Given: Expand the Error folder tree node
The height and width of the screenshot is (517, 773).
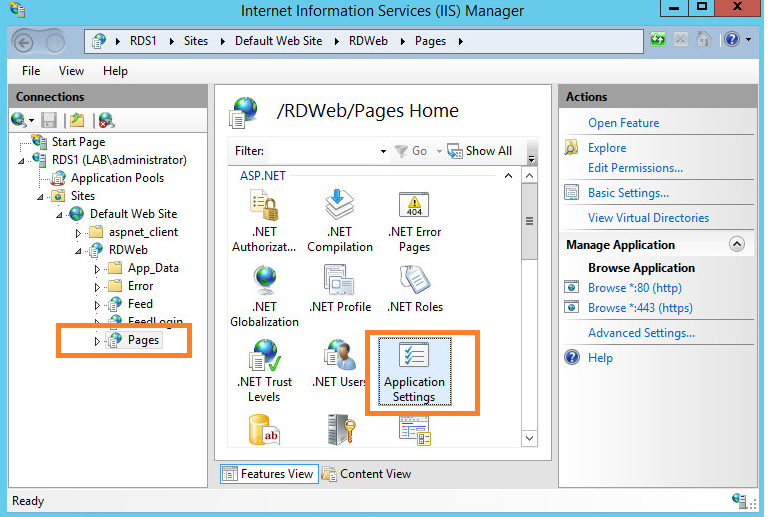Looking at the screenshot, I should pyautogui.click(x=97, y=287).
